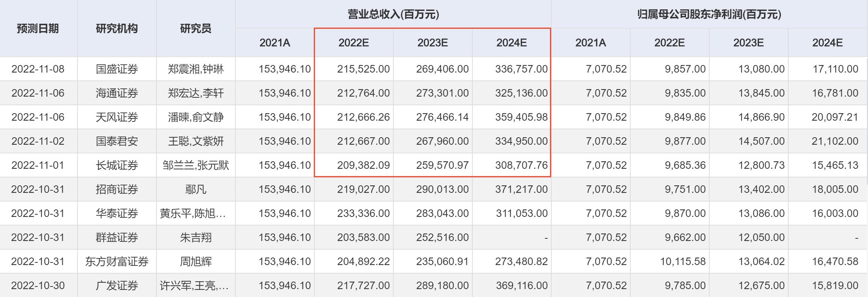Screen dimensions: 868x297
Task: Select the 归属母公司股东净利润(百万元) group header
Action: click(x=709, y=14)
